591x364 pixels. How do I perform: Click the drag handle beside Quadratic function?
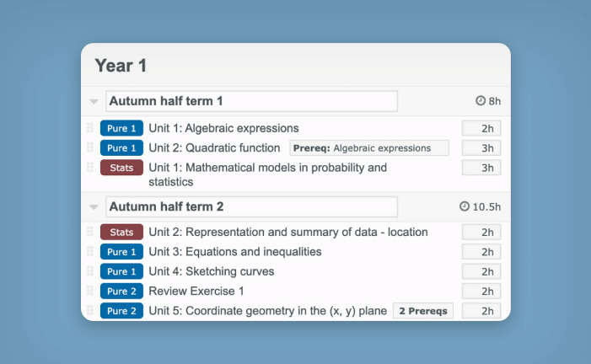click(x=90, y=147)
